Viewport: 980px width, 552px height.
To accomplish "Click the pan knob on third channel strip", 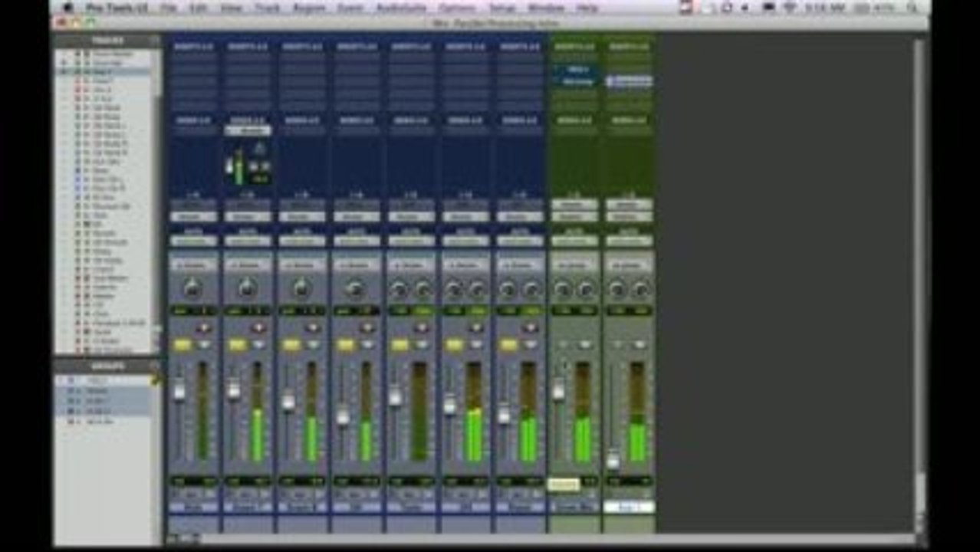I will coord(301,289).
